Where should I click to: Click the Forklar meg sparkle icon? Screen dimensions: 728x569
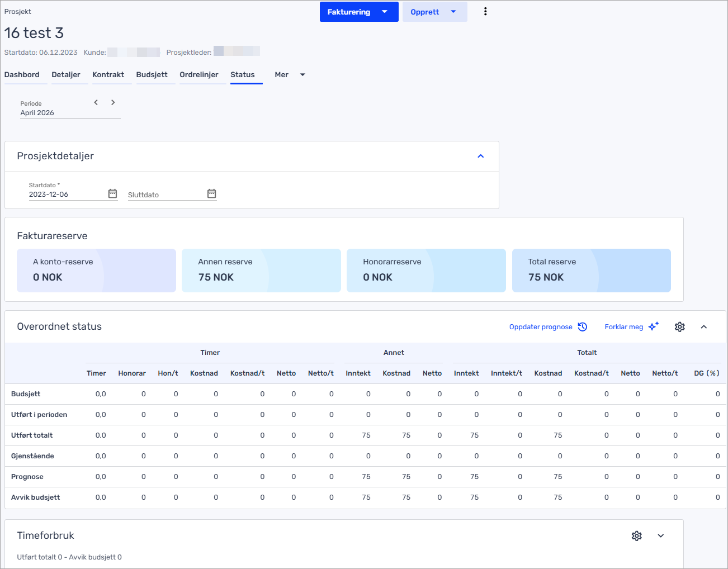[x=653, y=326]
